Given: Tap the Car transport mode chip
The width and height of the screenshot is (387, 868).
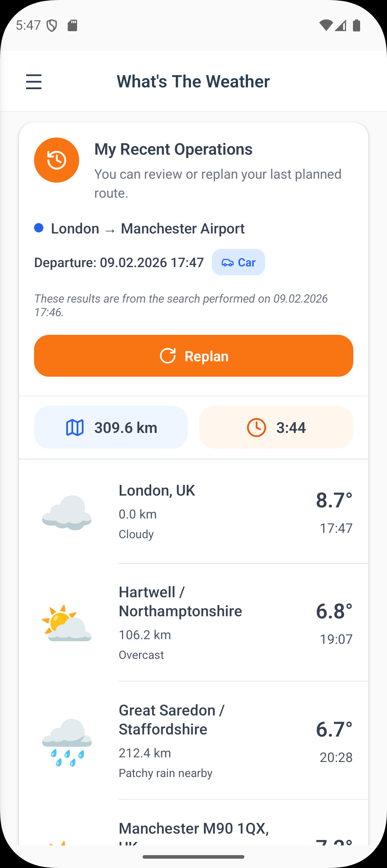Looking at the screenshot, I should (x=238, y=262).
